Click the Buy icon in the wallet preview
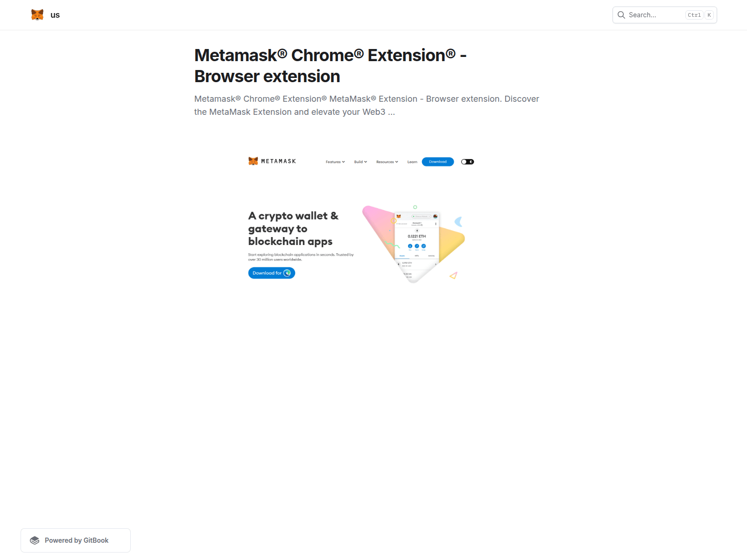Viewport: 747px width, 560px height. point(410,246)
